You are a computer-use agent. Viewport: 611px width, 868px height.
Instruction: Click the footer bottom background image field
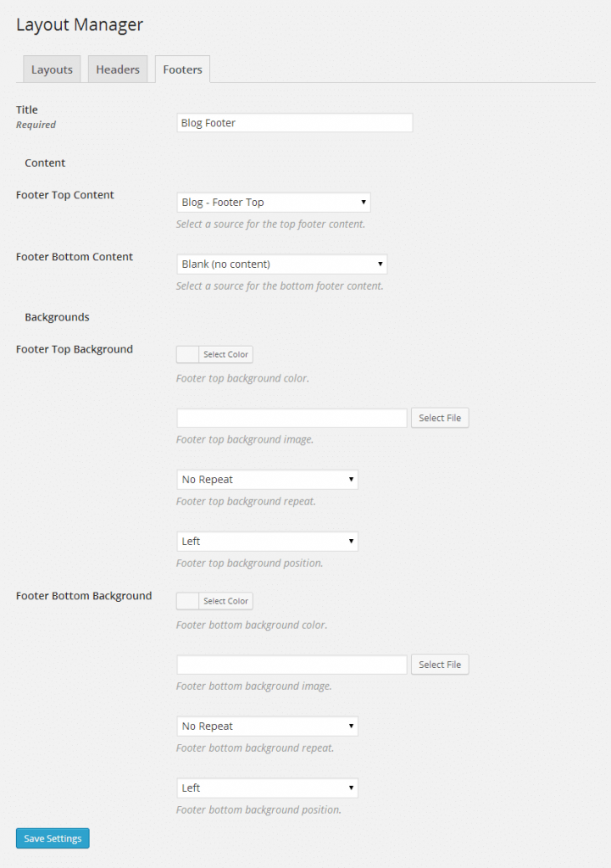click(291, 664)
